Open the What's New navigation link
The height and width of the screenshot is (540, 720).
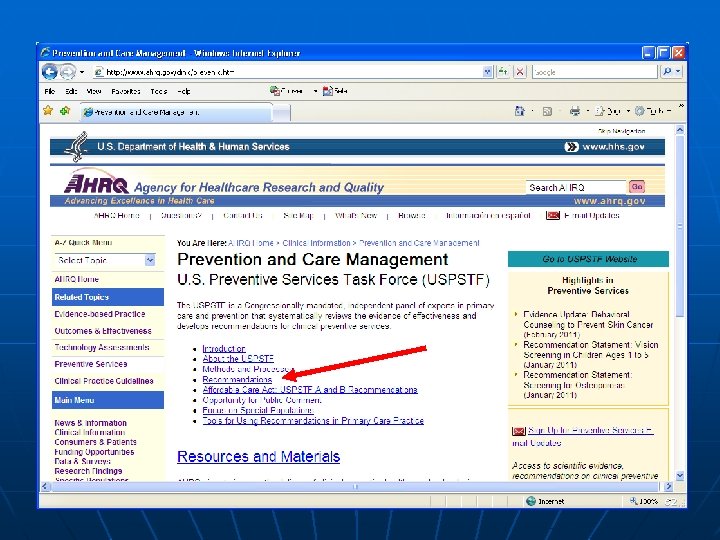(356, 215)
